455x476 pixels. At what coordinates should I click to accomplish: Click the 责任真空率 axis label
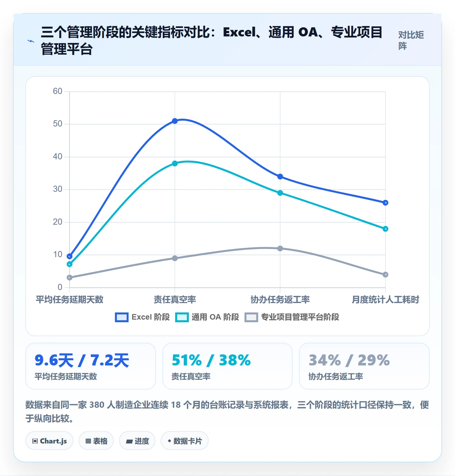(175, 299)
